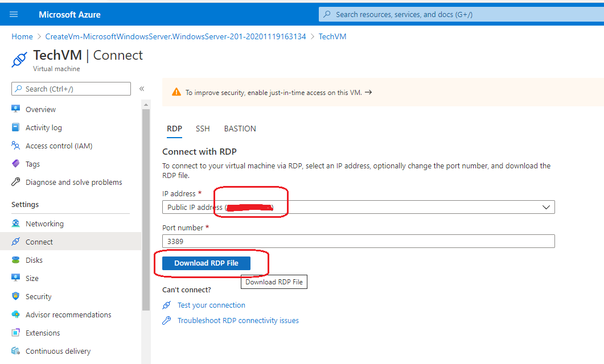Open the Azure portal hamburger menu
604x364 pixels.
pyautogui.click(x=14, y=14)
